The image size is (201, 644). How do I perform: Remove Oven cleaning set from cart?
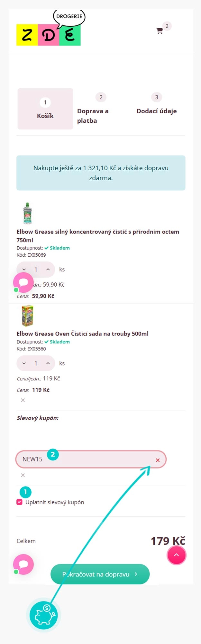pyautogui.click(x=23, y=400)
